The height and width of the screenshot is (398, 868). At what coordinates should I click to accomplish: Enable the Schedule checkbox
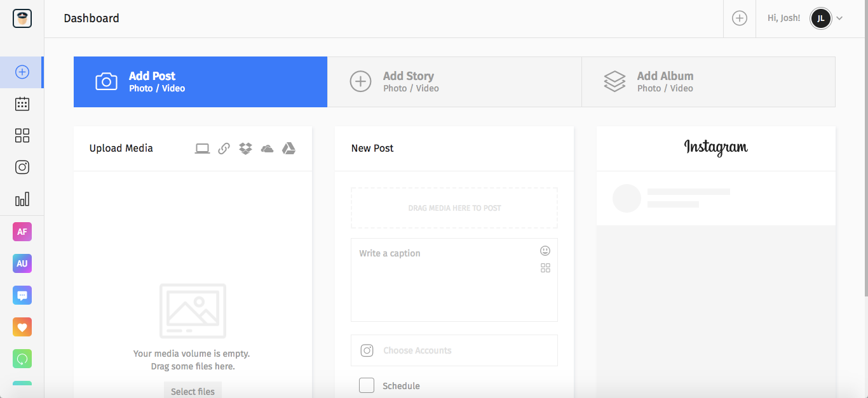click(367, 385)
